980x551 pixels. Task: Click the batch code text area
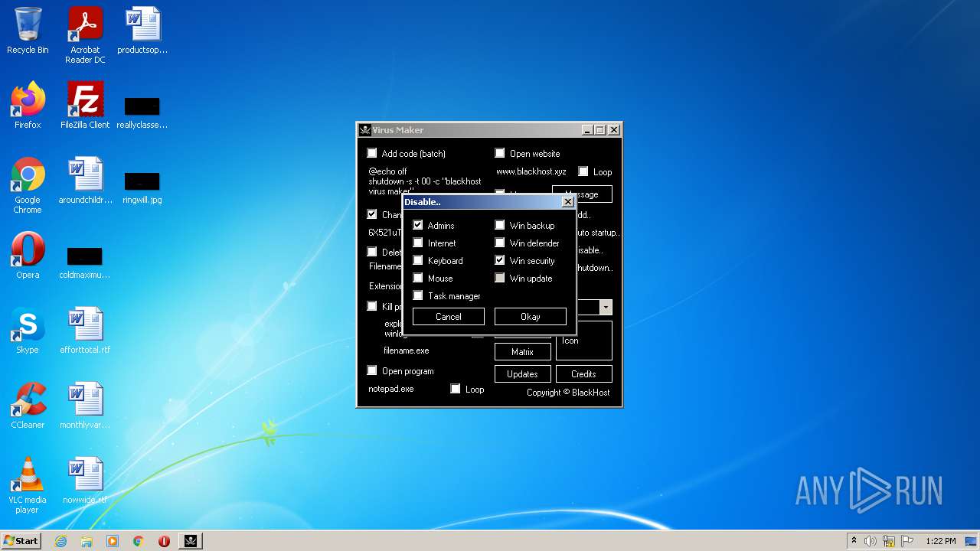[x=425, y=181]
